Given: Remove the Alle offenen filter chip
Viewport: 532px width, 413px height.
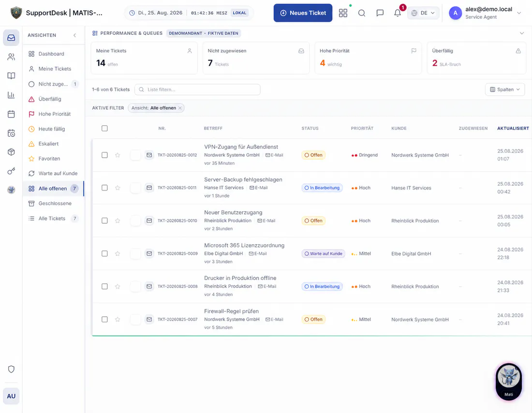Looking at the screenshot, I should pos(180,108).
